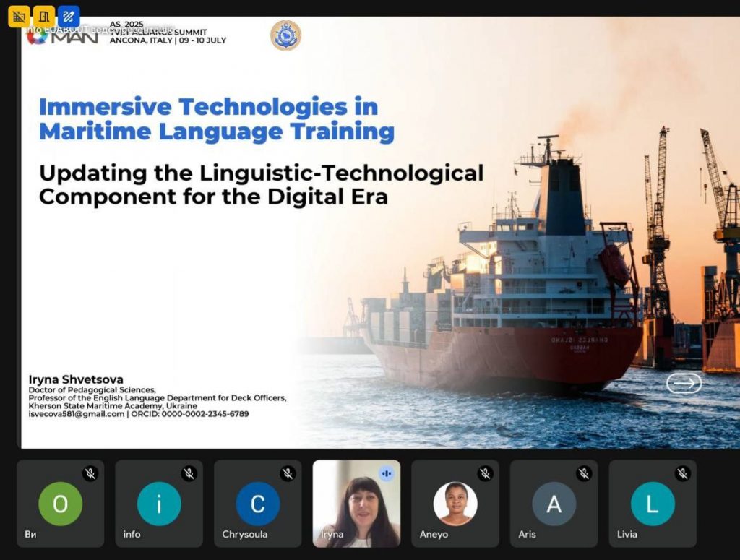Click the audio speaking indicator on Iryna's tile
This screenshot has height=560, width=740.
point(387,473)
